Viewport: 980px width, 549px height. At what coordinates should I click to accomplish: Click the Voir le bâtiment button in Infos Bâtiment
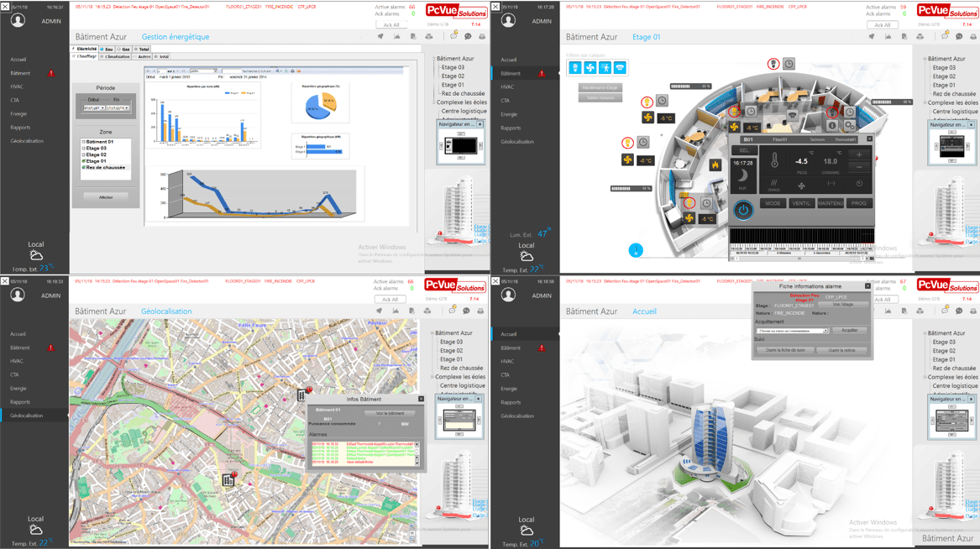(x=390, y=413)
